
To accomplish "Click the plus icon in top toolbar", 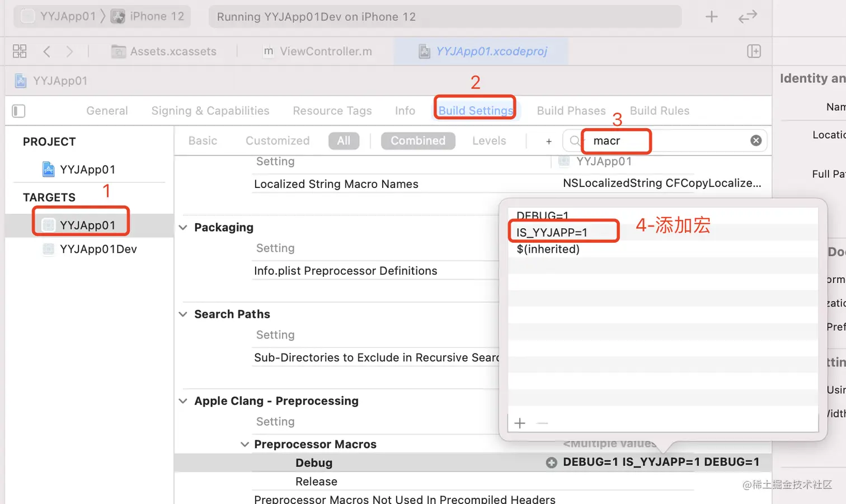I will 711,17.
